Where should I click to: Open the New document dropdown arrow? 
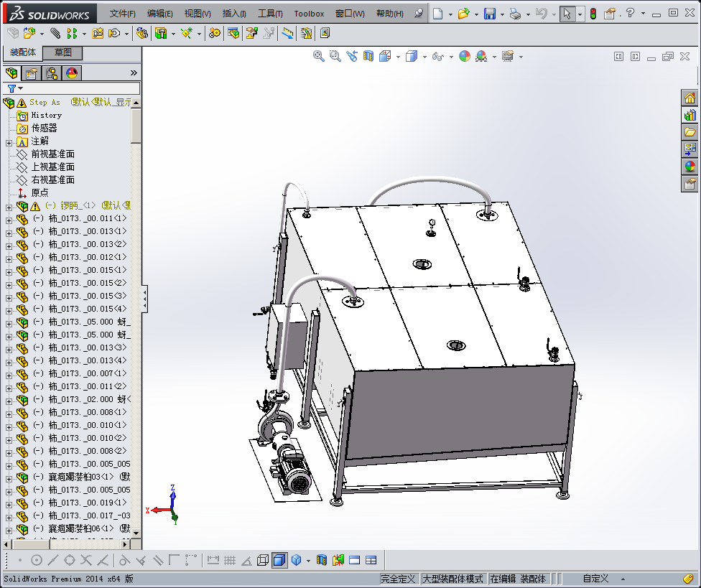[x=450, y=15]
